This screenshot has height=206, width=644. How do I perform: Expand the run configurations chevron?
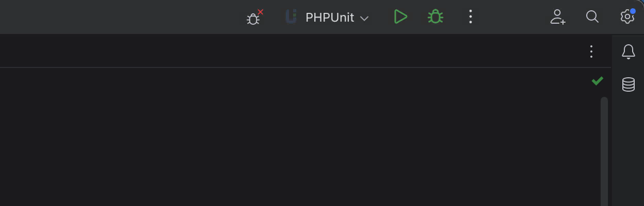pyautogui.click(x=364, y=18)
